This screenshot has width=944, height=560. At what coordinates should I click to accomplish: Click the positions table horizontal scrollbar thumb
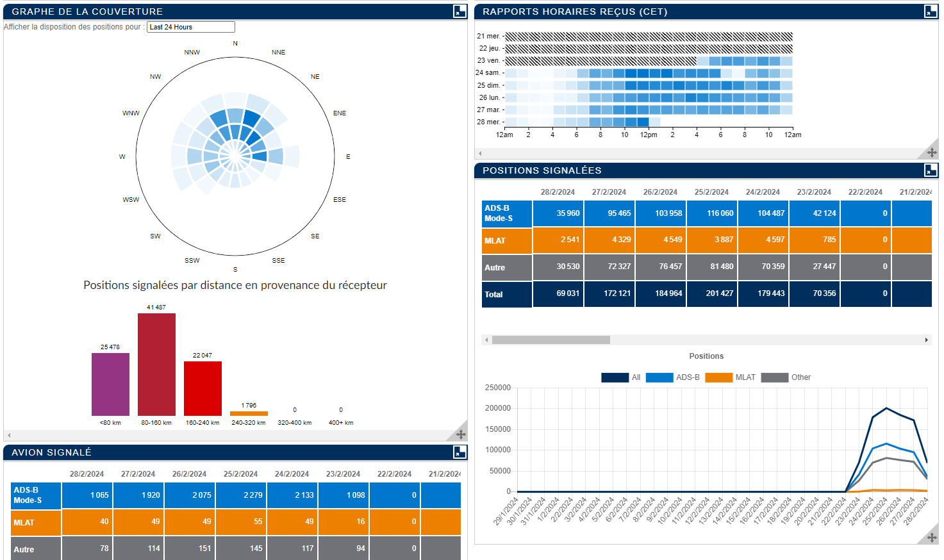[x=551, y=340]
